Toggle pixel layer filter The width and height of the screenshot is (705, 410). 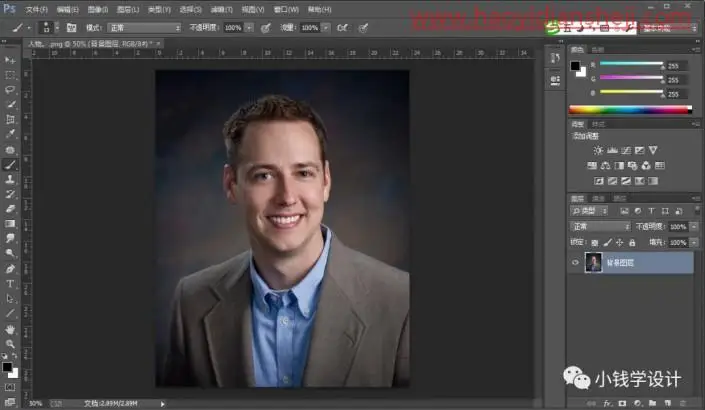point(624,211)
